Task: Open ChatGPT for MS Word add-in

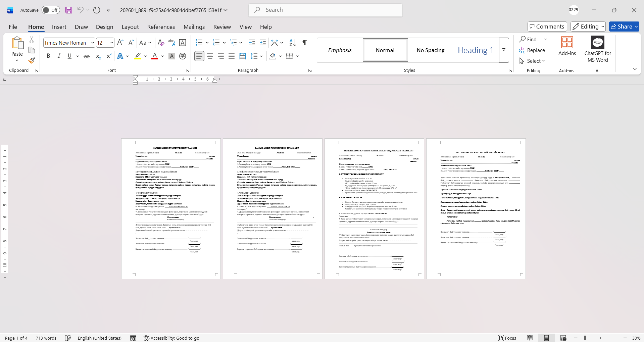Action: click(597, 50)
